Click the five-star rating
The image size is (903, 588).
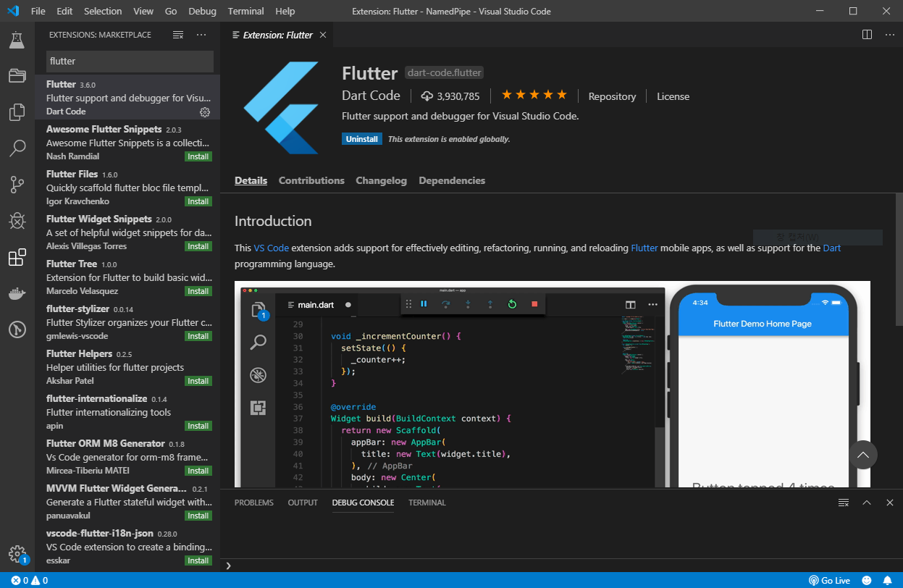point(534,95)
